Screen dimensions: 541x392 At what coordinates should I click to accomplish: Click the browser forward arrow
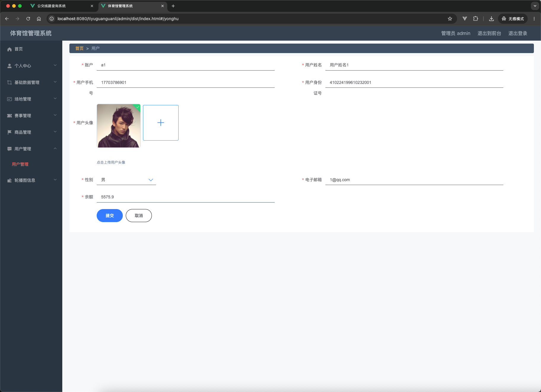click(17, 19)
